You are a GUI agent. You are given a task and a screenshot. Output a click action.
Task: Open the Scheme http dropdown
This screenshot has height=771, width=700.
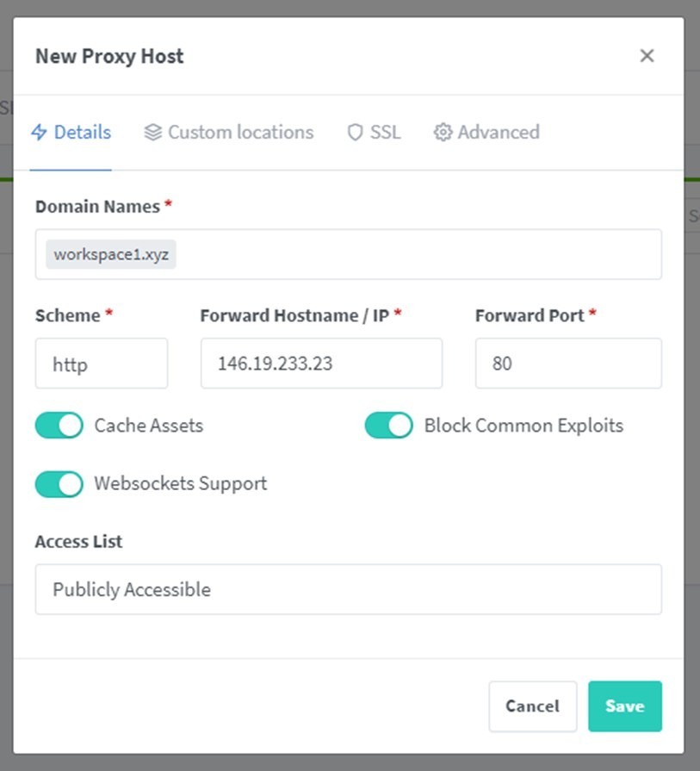pyautogui.click(x=102, y=364)
